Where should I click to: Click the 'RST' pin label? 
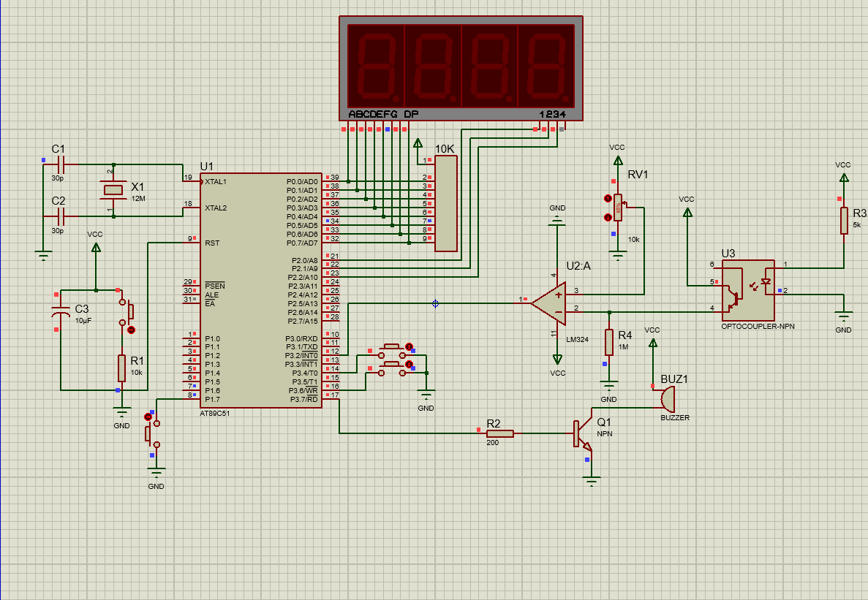(212, 243)
